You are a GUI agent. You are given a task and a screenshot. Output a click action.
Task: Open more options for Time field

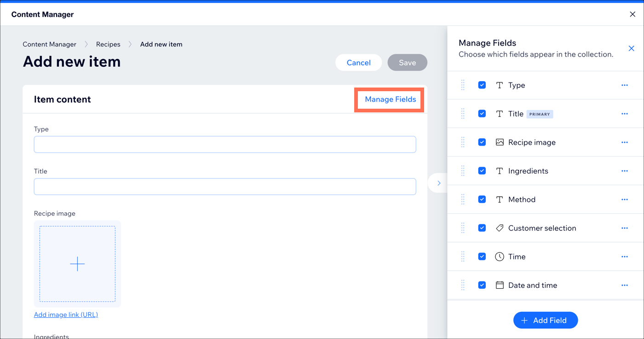[624, 257]
